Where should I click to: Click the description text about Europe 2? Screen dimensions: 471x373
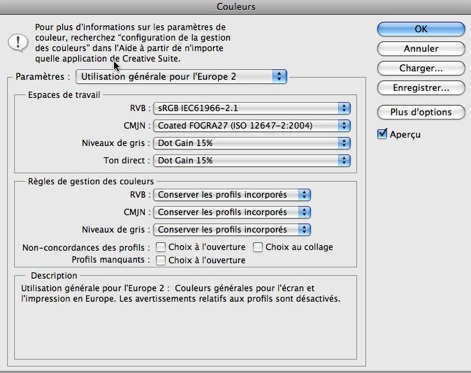point(181,293)
